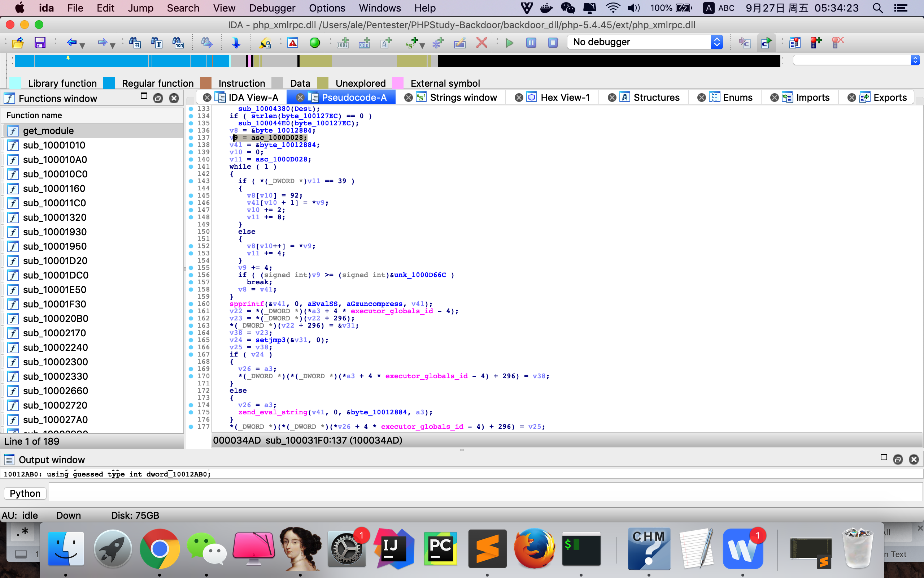Click the add breakpoint toolbar icon

(x=816, y=42)
